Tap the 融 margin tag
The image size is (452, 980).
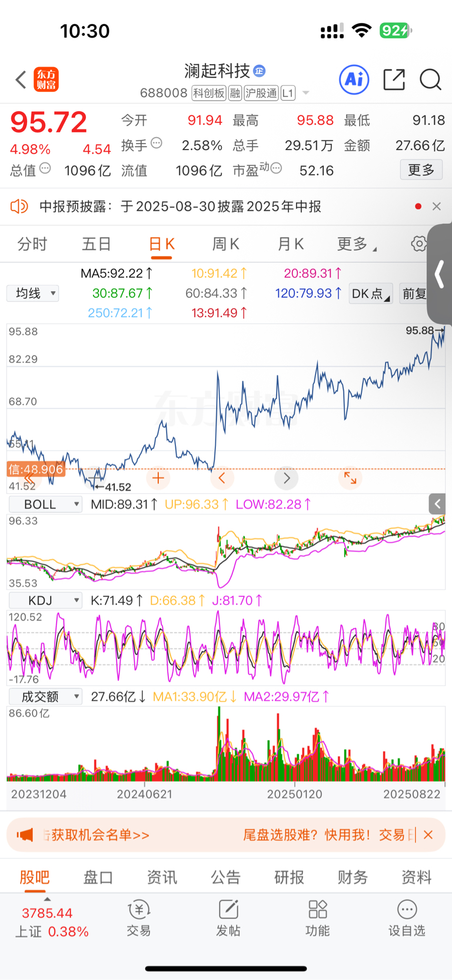(235, 93)
